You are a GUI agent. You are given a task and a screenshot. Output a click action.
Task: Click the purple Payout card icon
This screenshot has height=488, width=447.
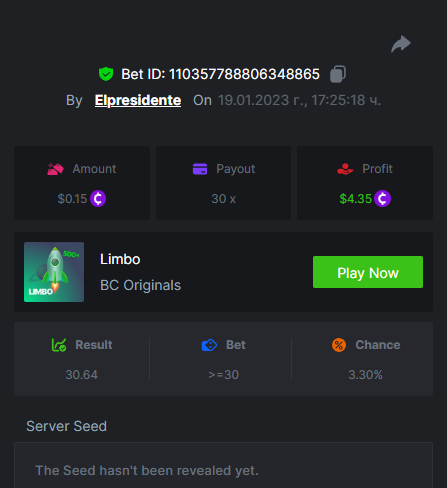click(200, 169)
